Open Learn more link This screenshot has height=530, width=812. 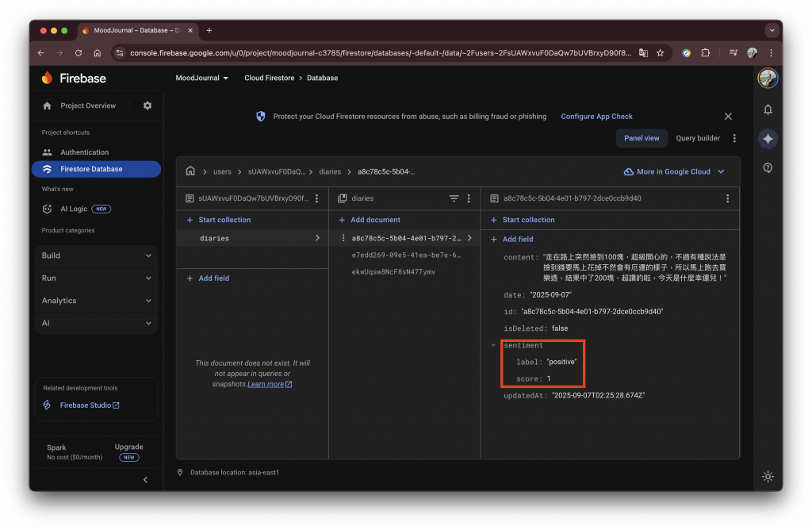point(270,385)
